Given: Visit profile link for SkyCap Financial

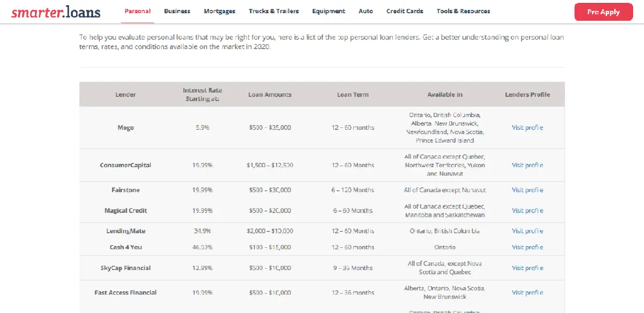Looking at the screenshot, I should pos(527,268).
